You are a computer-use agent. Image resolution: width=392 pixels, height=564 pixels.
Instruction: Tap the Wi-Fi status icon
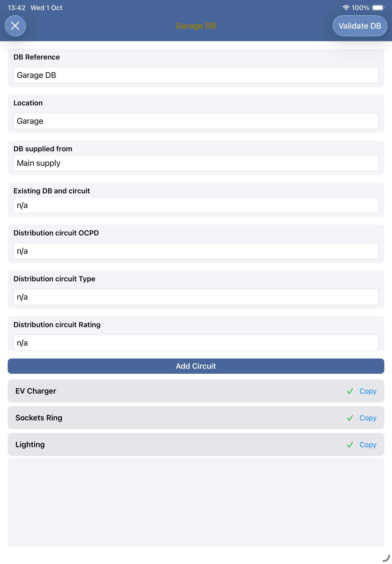coord(346,8)
